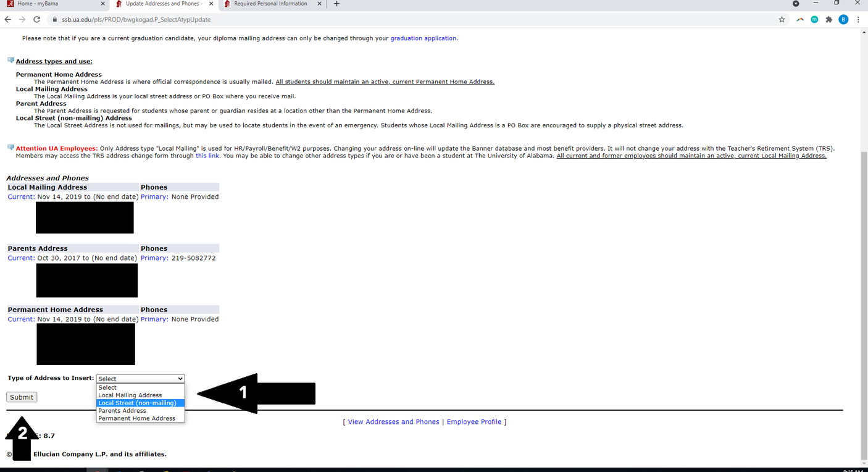Choose Local Mailing Address from the list
Image resolution: width=868 pixels, height=472 pixels.
point(130,395)
